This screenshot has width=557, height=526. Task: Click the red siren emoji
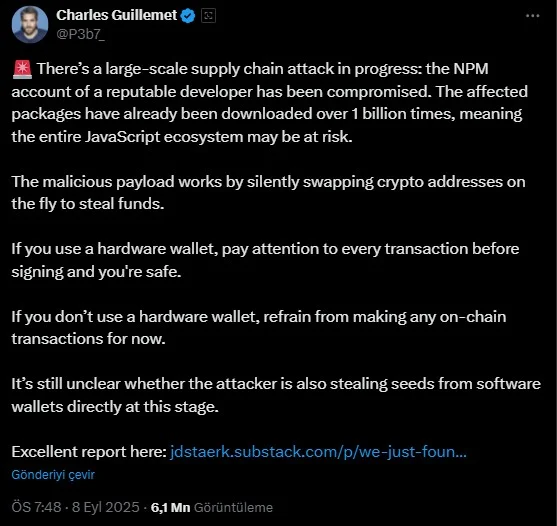coord(22,69)
